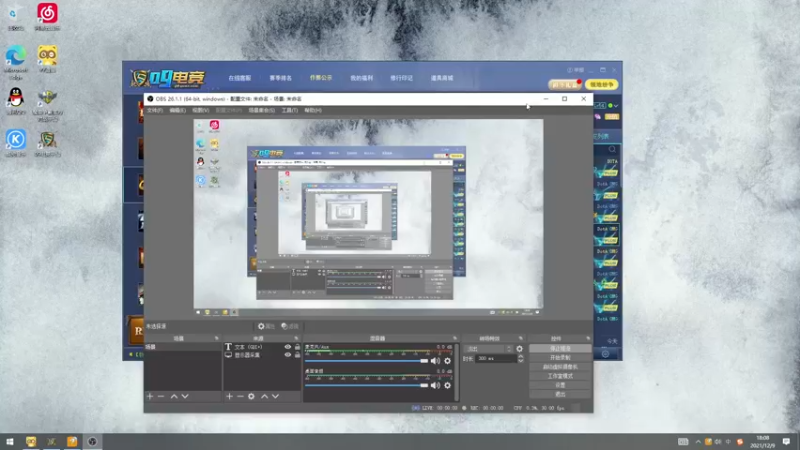
Task: Open NetEase Cloud Music desktop shortcut
Action: pos(47,17)
